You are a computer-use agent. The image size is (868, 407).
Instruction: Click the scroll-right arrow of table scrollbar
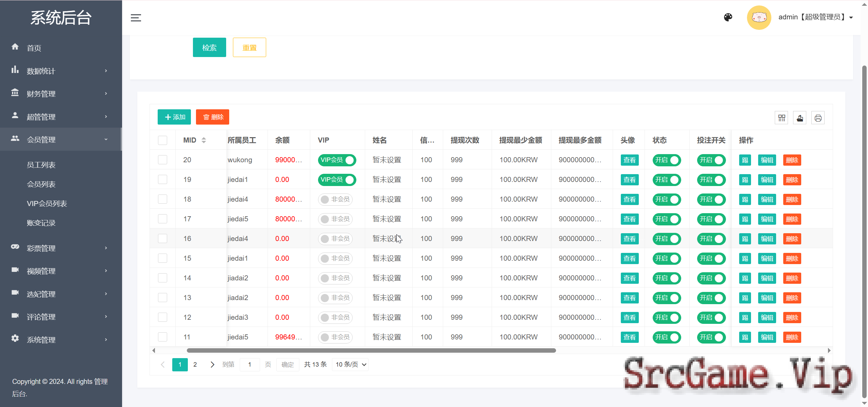829,350
